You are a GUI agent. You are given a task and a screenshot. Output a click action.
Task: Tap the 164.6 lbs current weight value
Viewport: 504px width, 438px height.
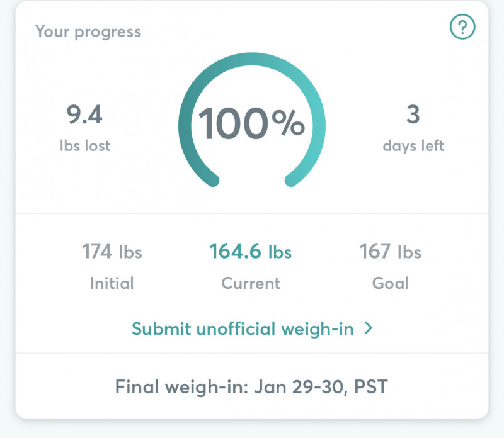(x=251, y=252)
